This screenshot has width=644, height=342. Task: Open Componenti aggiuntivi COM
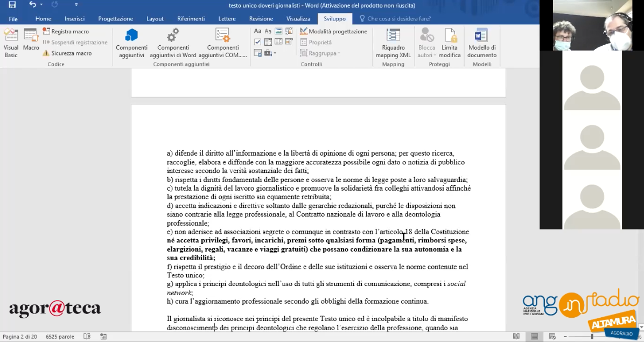pyautogui.click(x=222, y=43)
